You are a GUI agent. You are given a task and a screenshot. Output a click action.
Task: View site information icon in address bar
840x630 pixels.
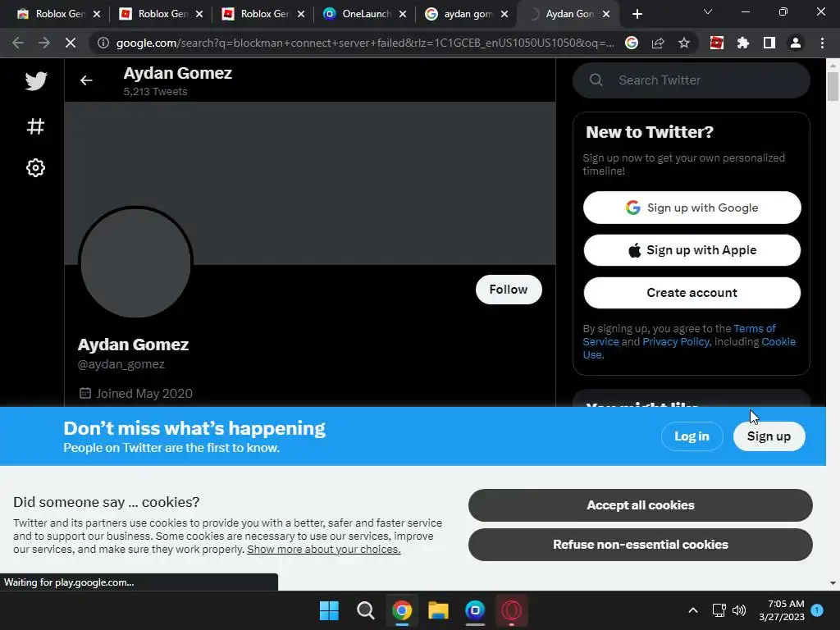103,43
